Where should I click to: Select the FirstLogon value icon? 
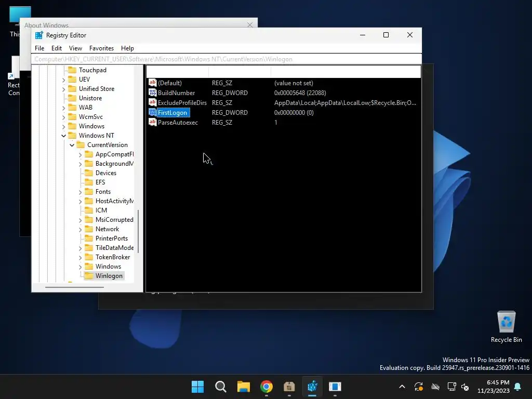coord(152,112)
